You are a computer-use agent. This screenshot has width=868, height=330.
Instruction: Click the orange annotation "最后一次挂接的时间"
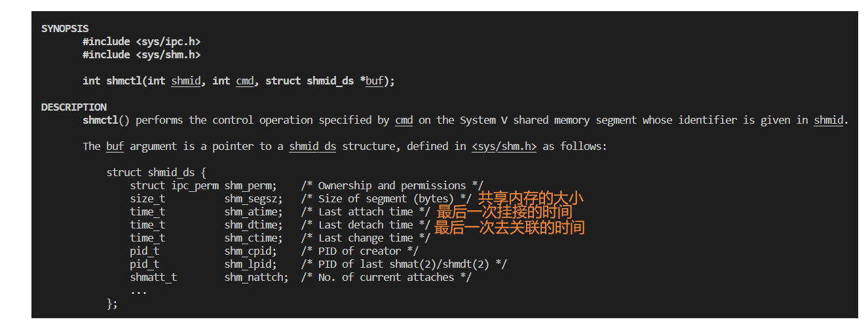(504, 213)
